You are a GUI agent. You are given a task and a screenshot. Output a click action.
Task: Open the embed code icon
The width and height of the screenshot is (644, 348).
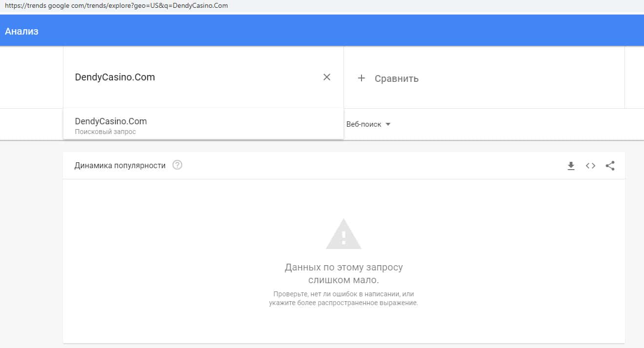tap(590, 166)
